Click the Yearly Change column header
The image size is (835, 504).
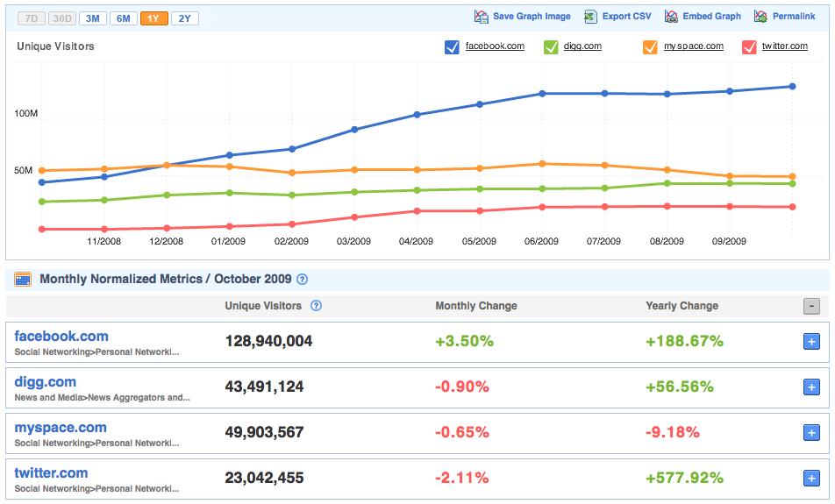click(682, 306)
